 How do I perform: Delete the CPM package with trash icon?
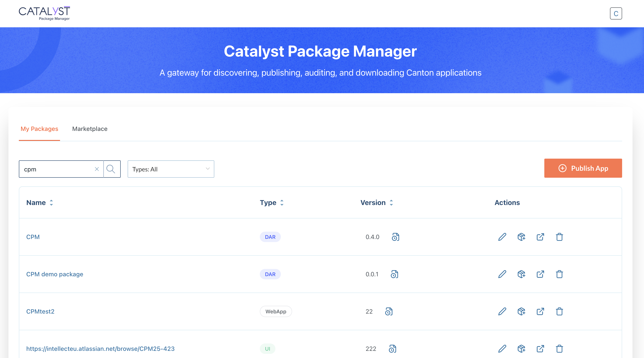[559, 237]
